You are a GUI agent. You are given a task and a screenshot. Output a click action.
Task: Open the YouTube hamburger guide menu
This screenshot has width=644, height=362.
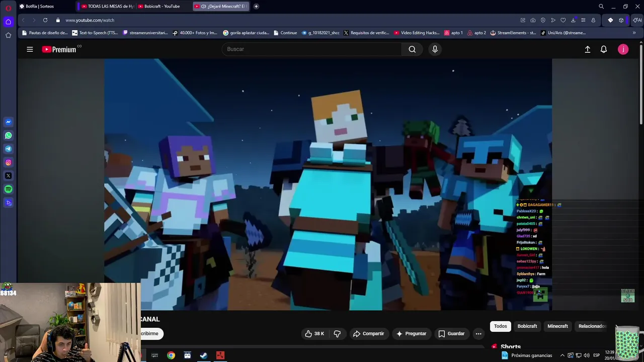point(30,49)
